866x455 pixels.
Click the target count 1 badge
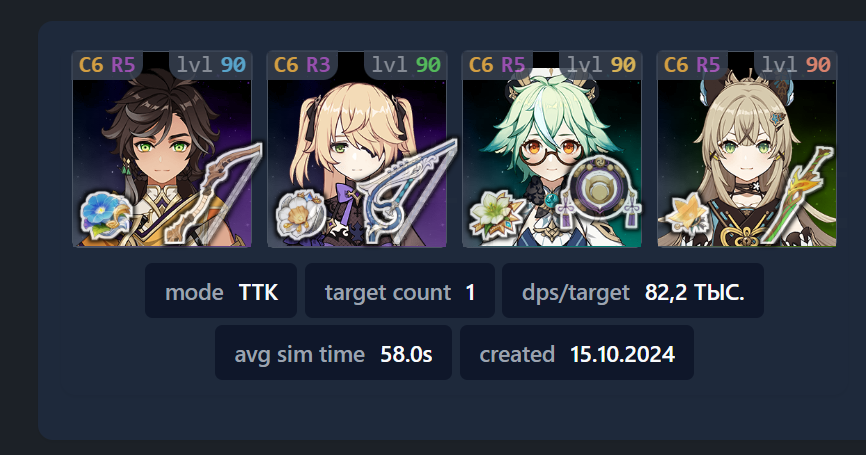coord(399,291)
